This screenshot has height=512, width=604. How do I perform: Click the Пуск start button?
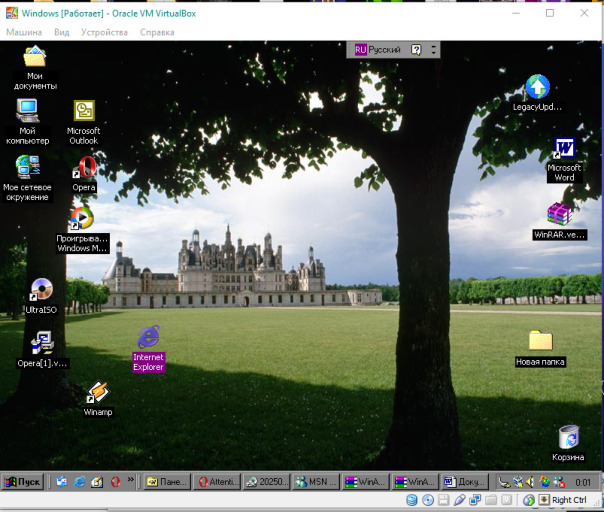(23, 481)
